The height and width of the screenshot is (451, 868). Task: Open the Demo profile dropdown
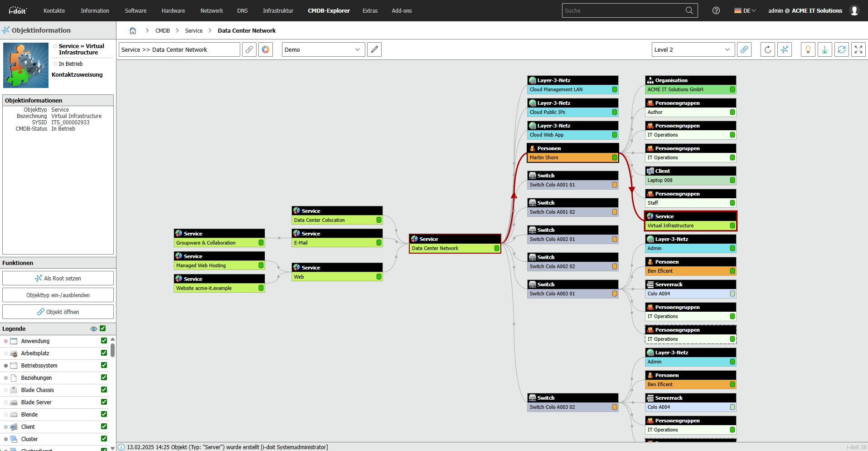[x=321, y=50]
